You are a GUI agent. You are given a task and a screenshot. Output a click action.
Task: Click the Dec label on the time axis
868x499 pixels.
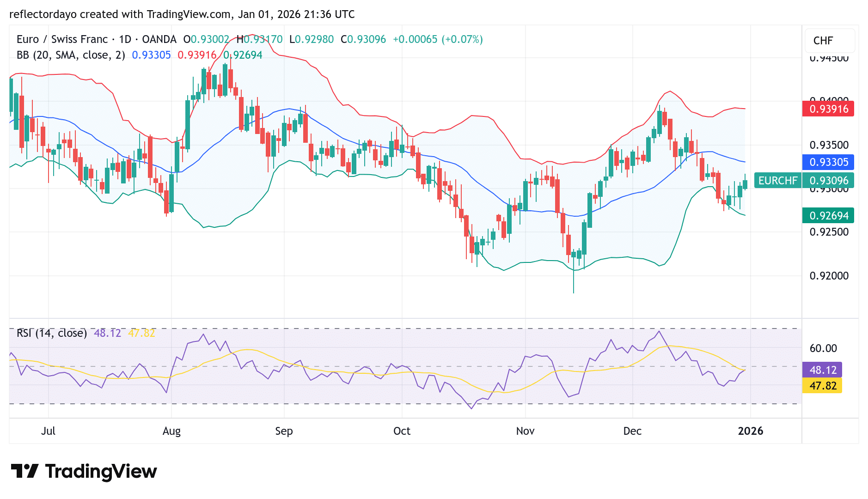(x=632, y=431)
